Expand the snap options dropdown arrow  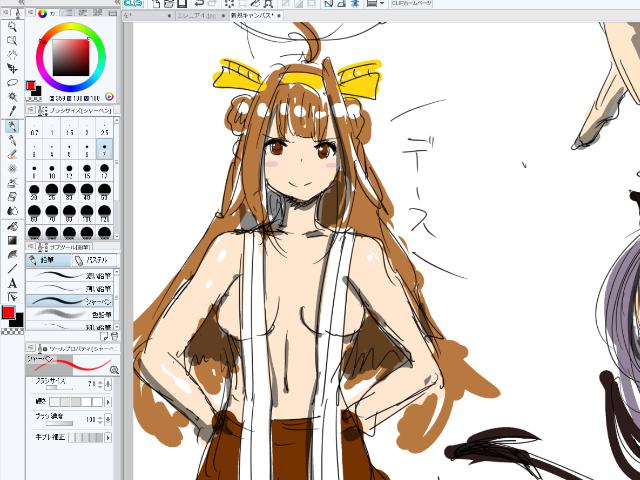coord(382,4)
